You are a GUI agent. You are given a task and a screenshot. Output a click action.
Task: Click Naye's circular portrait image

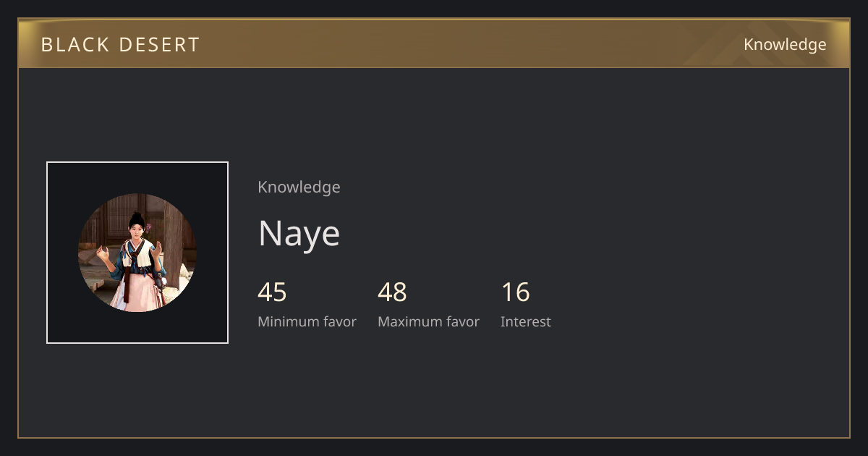[x=137, y=253]
